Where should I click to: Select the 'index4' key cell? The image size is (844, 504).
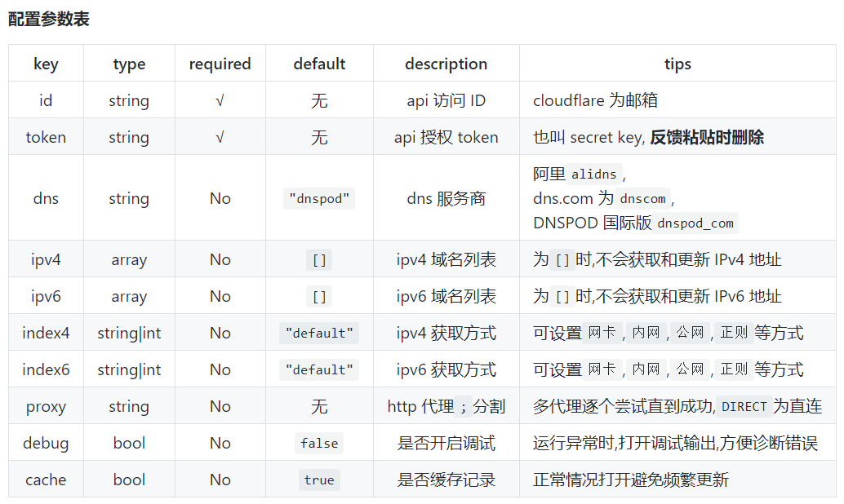[46, 333]
